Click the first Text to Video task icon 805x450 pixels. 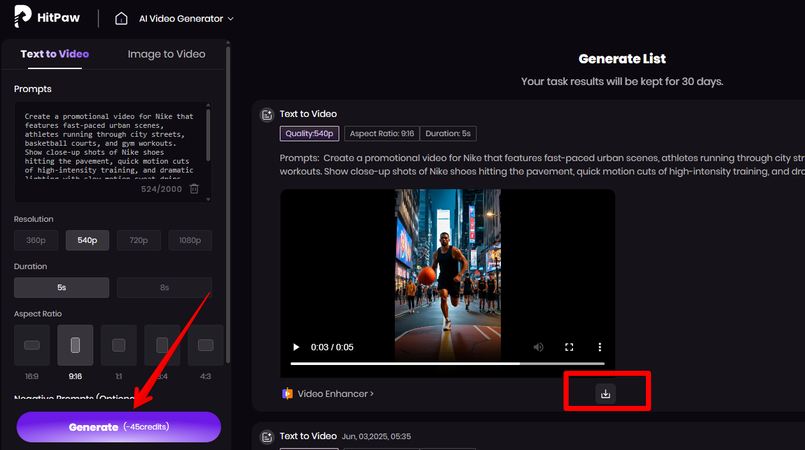[x=267, y=114]
